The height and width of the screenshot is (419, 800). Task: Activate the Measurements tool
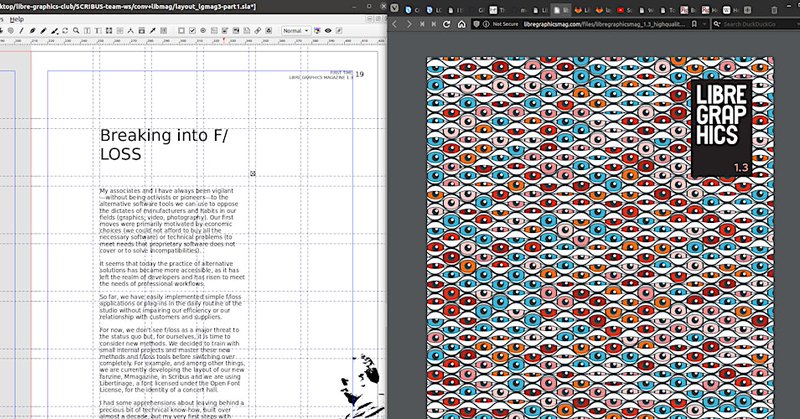[131, 31]
